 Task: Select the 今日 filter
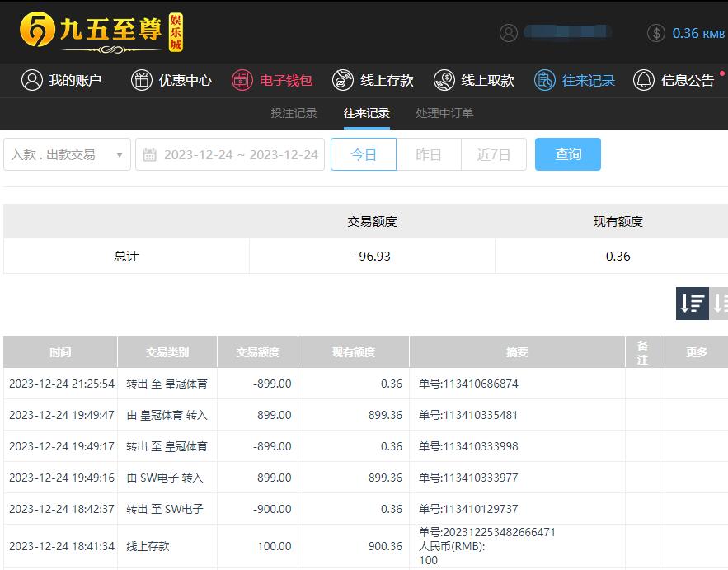click(364, 154)
